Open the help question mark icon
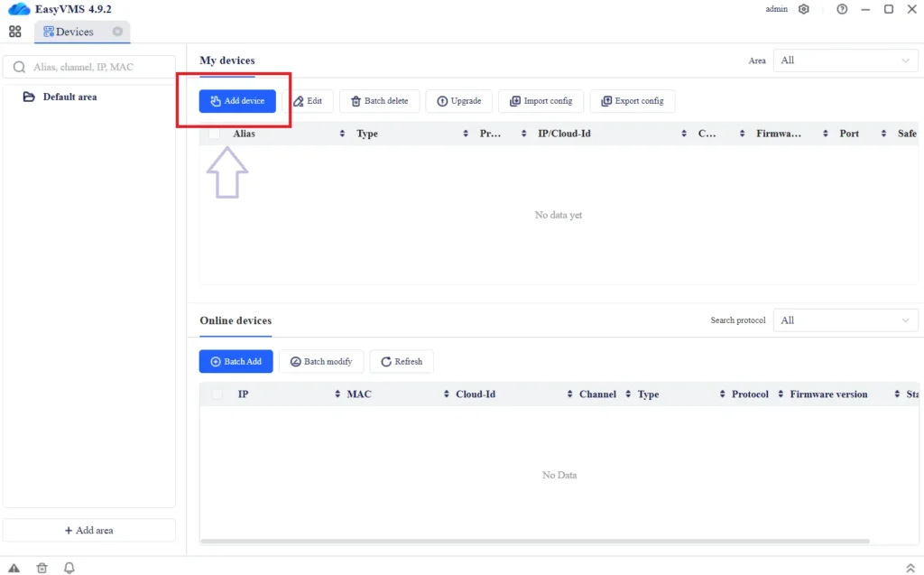The height and width of the screenshot is (575, 924). coord(842,9)
